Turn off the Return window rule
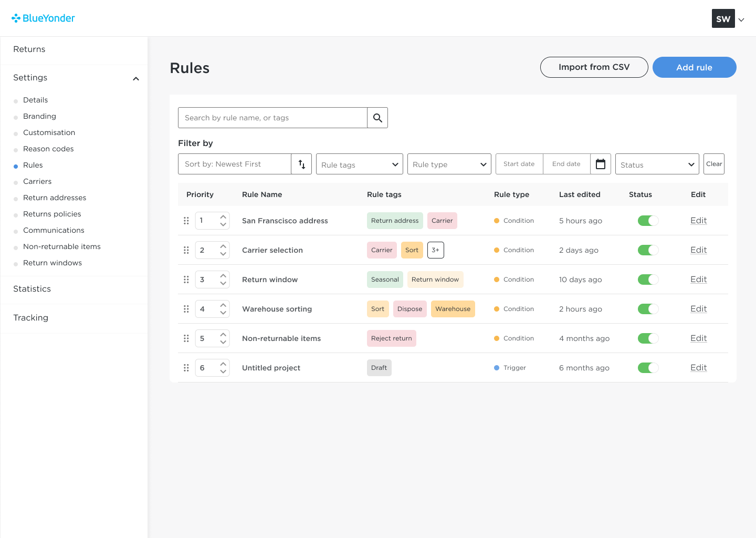This screenshot has width=756, height=538. (648, 280)
